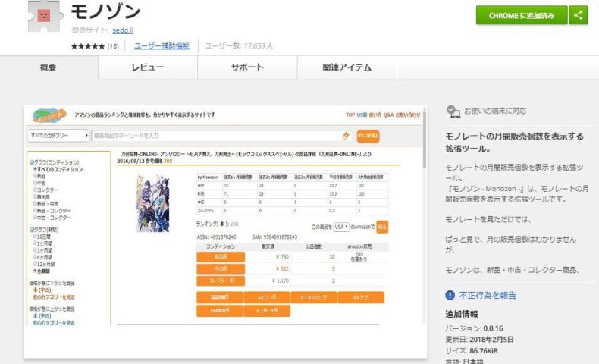599x364 pixels.
Task: Click the TOP link in screenshot header
Action: pos(350,115)
